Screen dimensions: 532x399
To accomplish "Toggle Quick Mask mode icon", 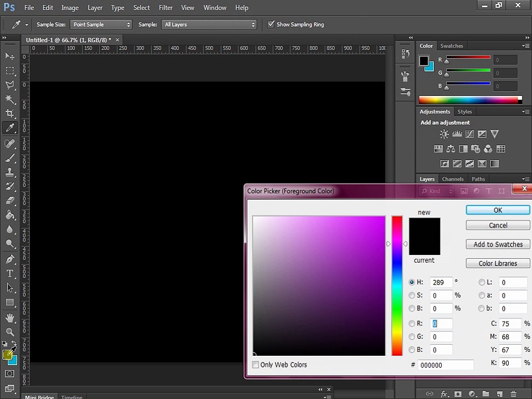I will point(9,374).
